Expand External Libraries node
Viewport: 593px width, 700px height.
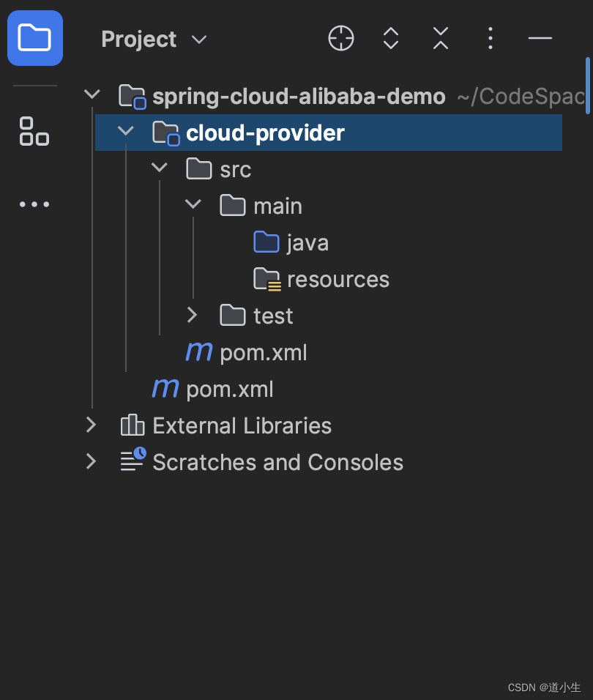[92, 425]
